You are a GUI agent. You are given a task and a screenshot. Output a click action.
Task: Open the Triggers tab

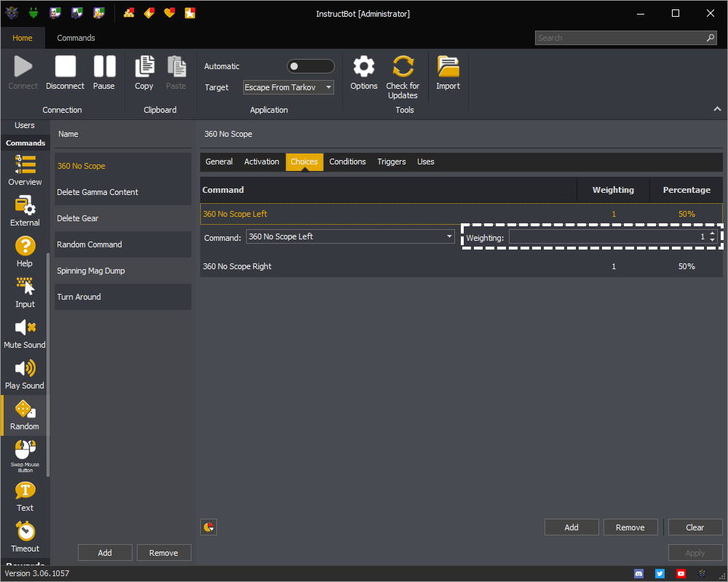(392, 162)
